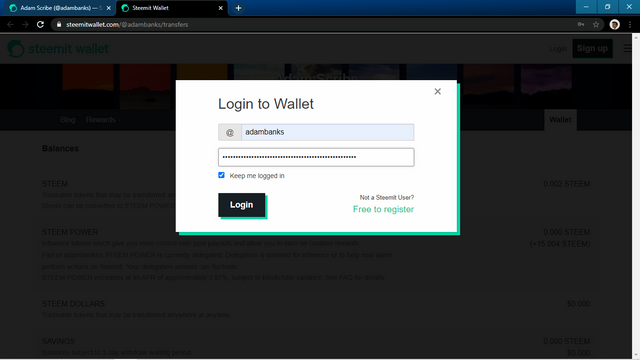The image size is (640, 360).
Task: Close the Adam Scribe tab
Action: [109, 8]
